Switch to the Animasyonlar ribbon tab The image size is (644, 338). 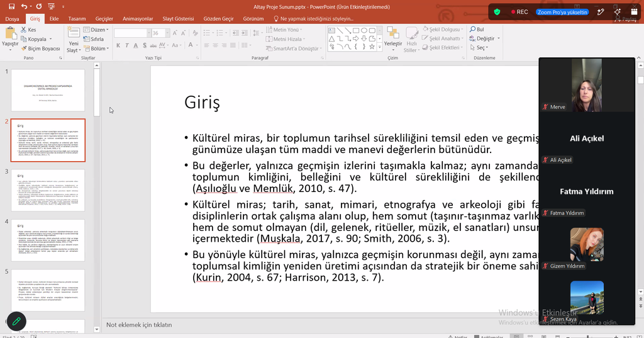click(x=138, y=19)
